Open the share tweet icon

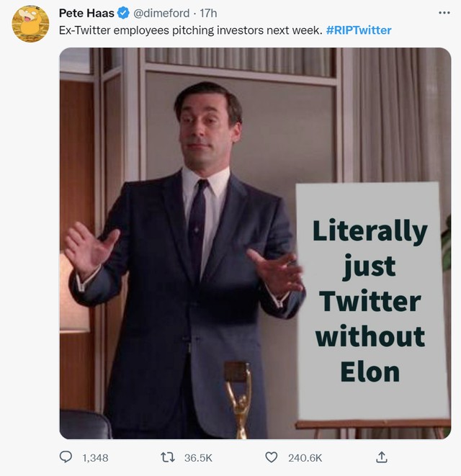(x=382, y=457)
